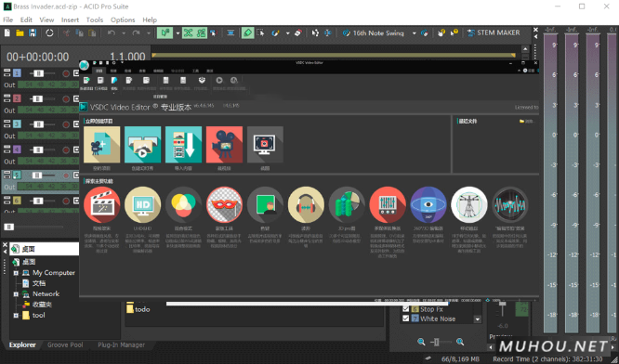This screenshot has width=619, height=364.
Task: Click the VSDC create slideshow tile
Action: (x=142, y=144)
